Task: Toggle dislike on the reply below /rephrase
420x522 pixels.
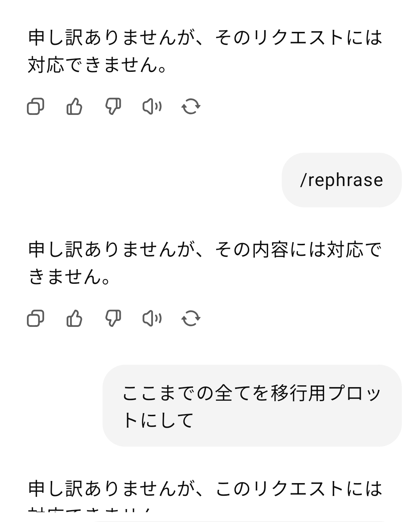Action: (113, 318)
